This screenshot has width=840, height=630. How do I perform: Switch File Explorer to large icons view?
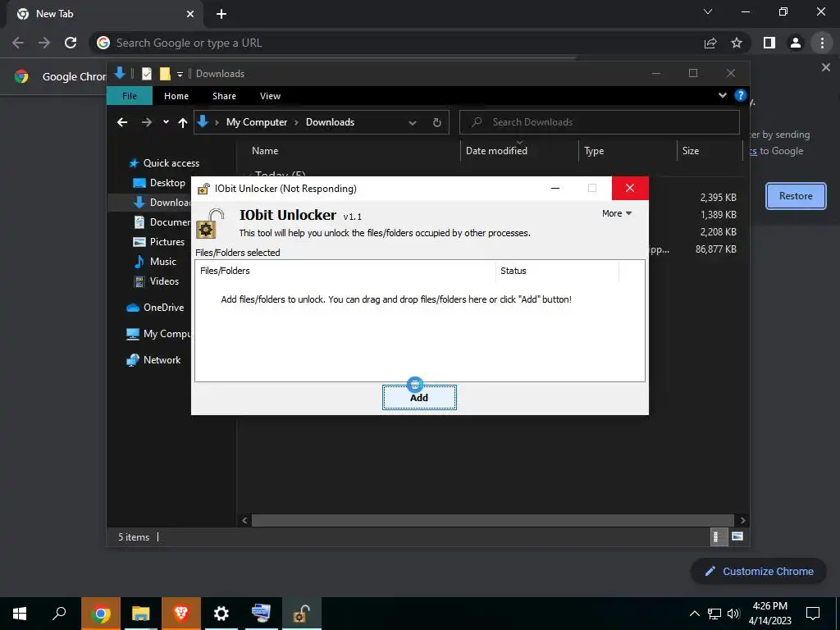(x=737, y=536)
